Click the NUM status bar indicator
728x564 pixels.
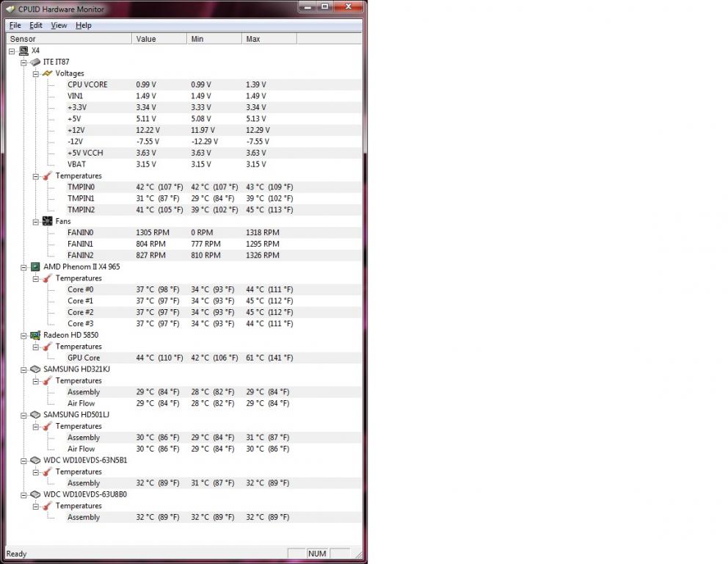pos(317,554)
